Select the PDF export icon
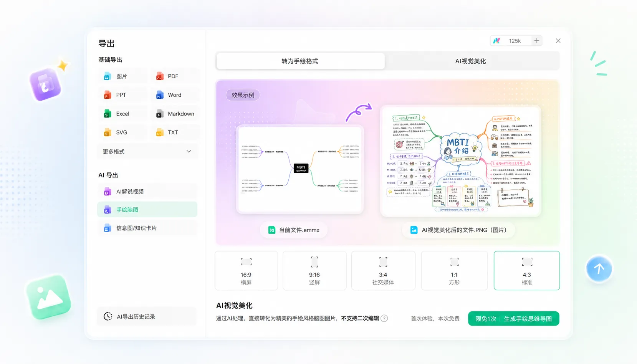 tap(160, 76)
